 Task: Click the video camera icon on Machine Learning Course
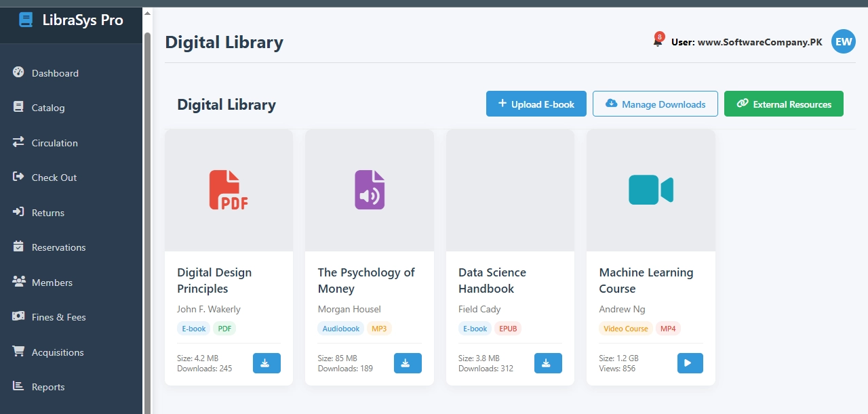(x=650, y=190)
